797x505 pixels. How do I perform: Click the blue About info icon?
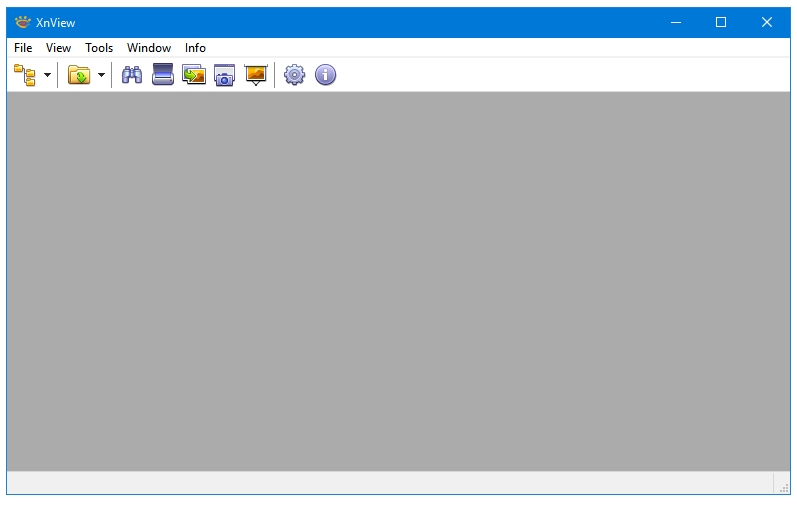click(325, 75)
